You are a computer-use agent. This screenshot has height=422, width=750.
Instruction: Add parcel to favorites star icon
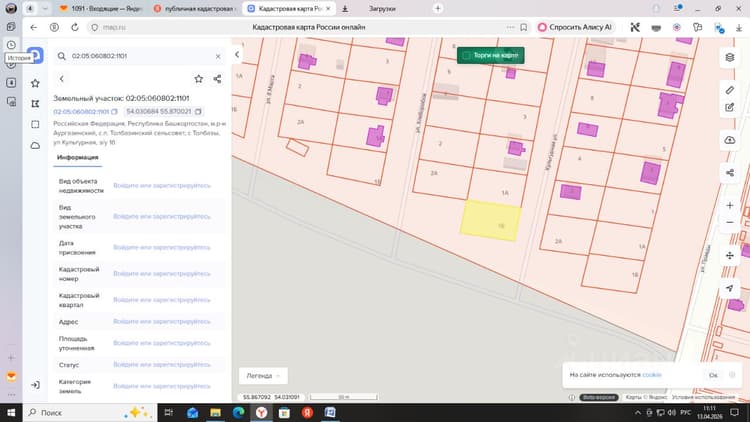pos(199,79)
